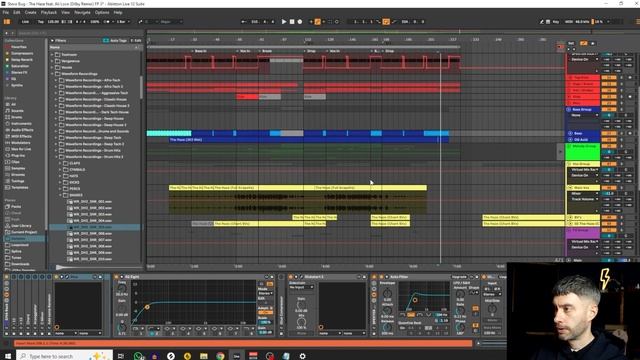Toggle the Automation Arm button

(317, 22)
